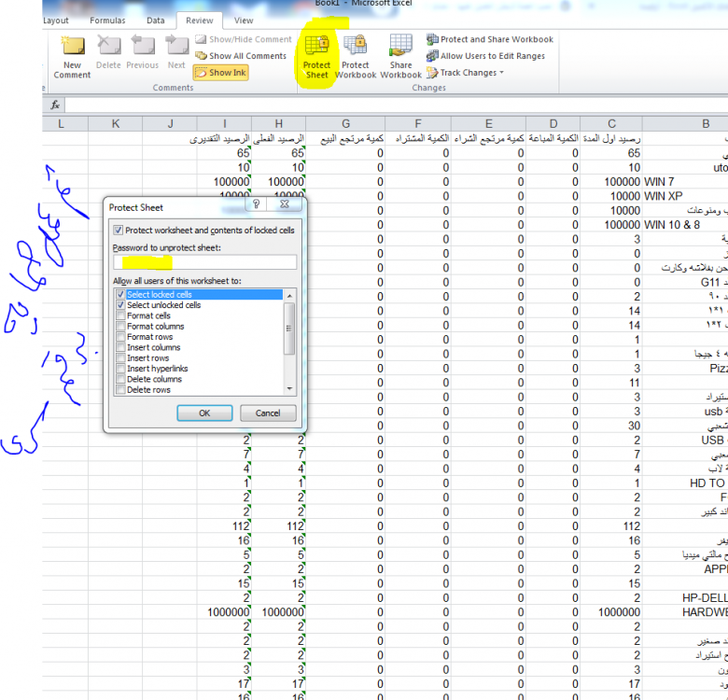
Task: Enable Format columns permission
Action: [x=120, y=327]
